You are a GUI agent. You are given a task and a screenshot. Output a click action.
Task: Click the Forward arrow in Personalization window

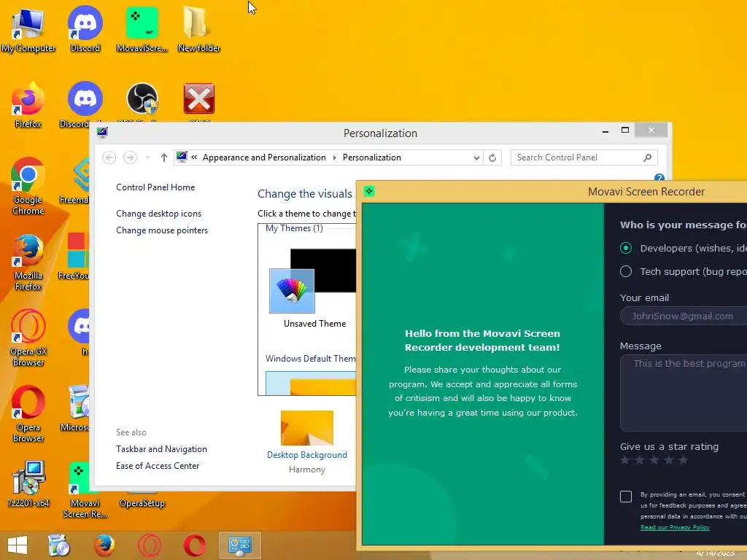(x=130, y=157)
